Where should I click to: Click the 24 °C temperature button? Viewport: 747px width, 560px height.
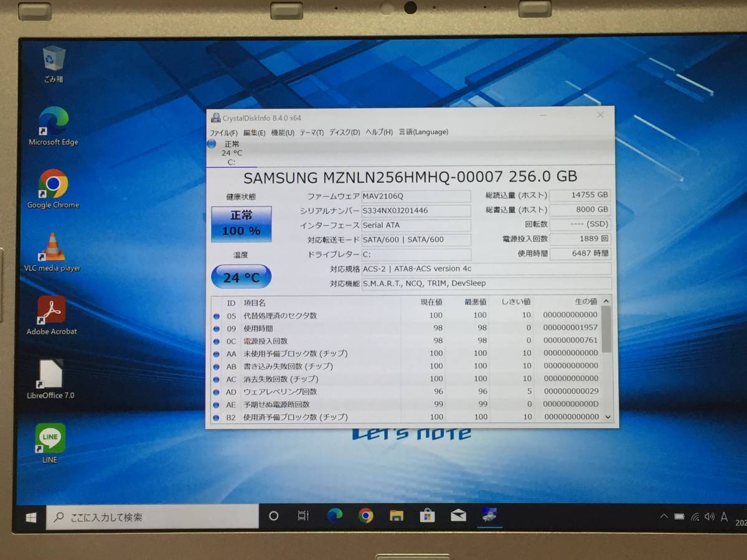[x=241, y=277]
